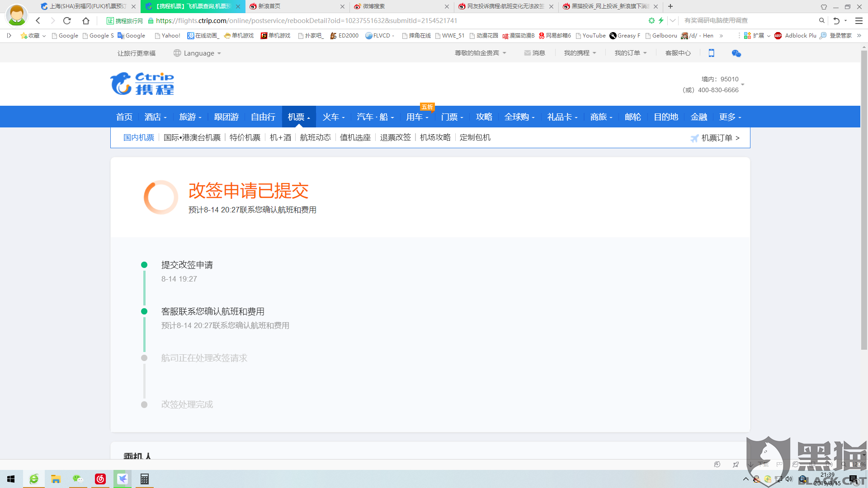Open the WeChat icon in header
Screen dimensions: 868x488
(736, 53)
